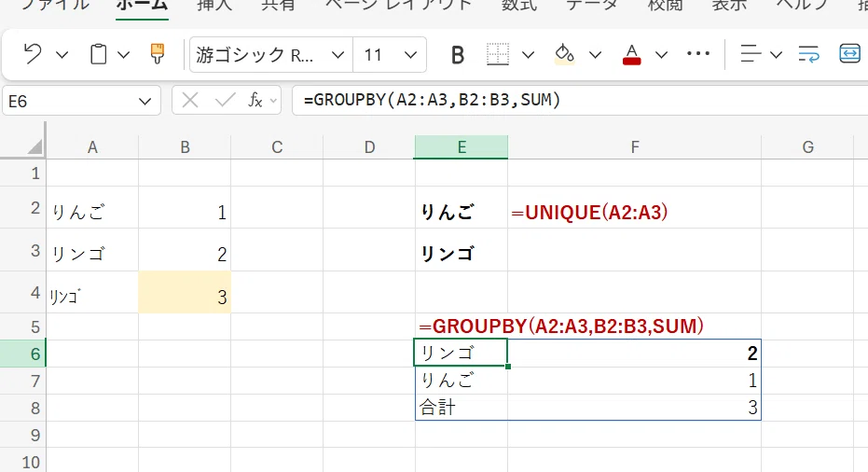The height and width of the screenshot is (472, 868).
Task: Open the 挿入 ribbon tab
Action: (x=214, y=6)
